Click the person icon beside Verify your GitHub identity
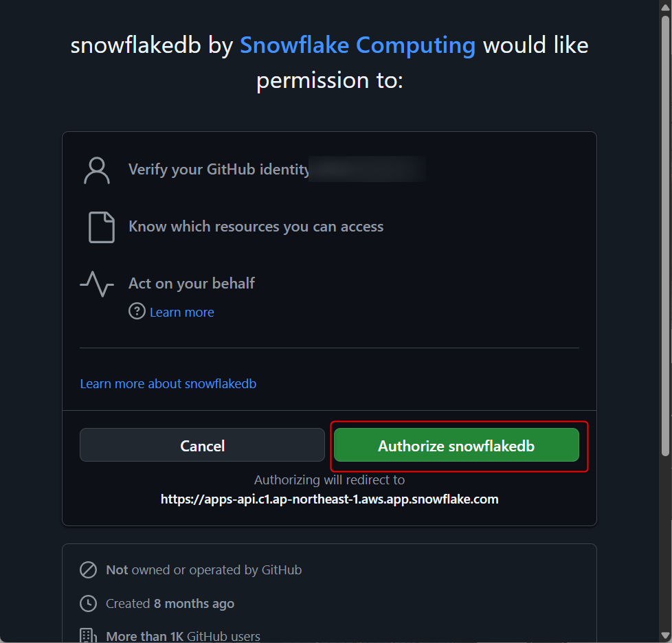This screenshot has width=672, height=643. (97, 170)
